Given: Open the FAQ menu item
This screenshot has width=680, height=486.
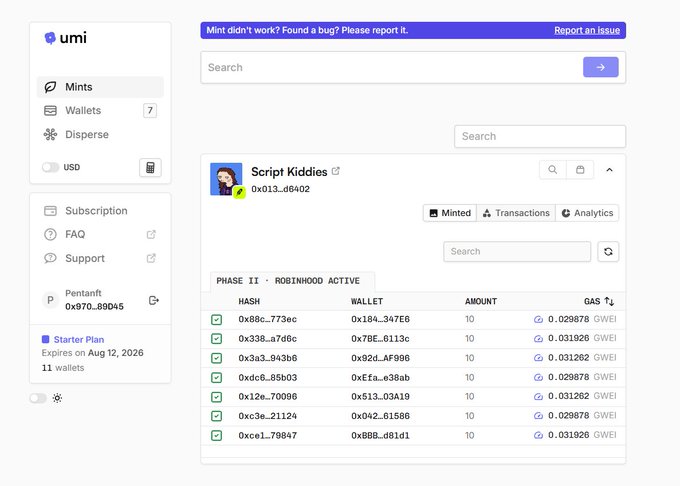Looking at the screenshot, I should tap(100, 235).
